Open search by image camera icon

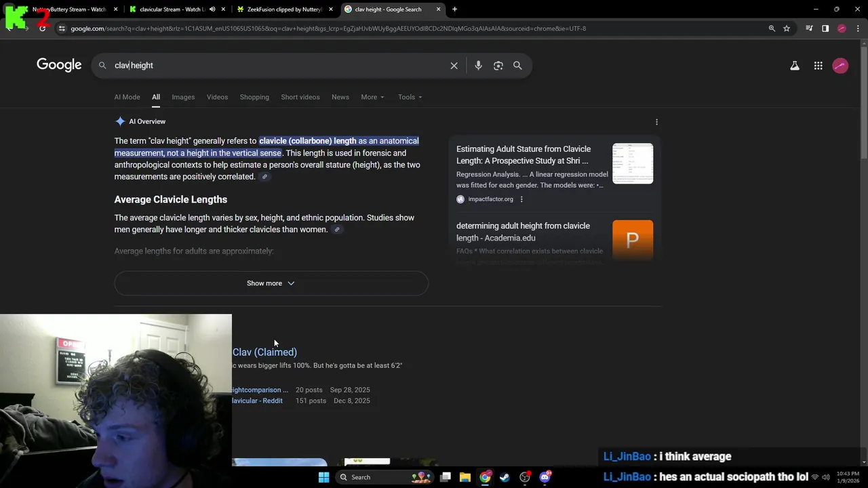498,66
